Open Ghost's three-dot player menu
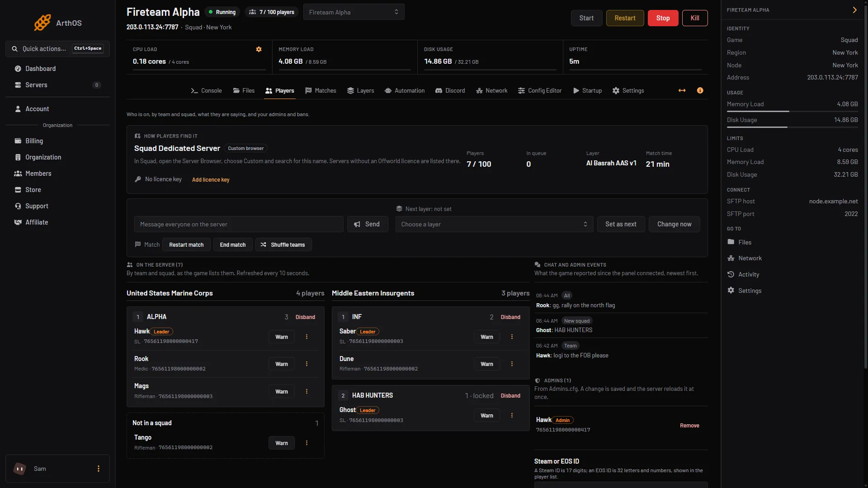 click(x=512, y=416)
